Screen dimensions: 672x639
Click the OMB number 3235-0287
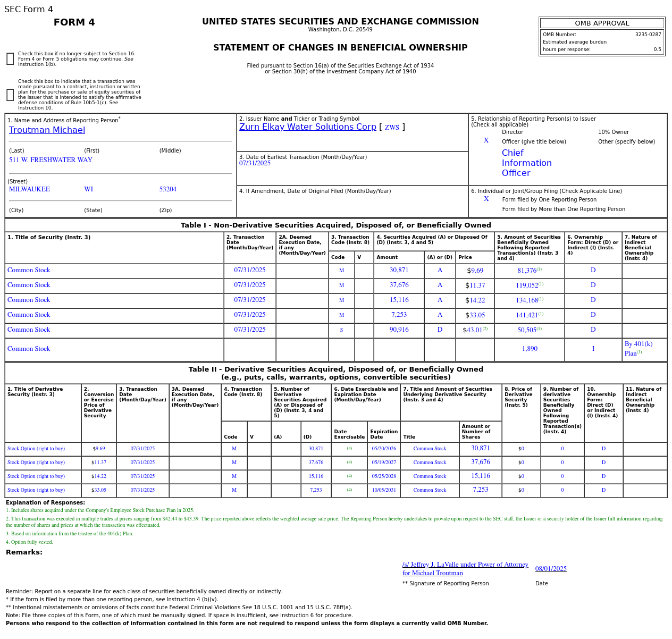point(648,35)
